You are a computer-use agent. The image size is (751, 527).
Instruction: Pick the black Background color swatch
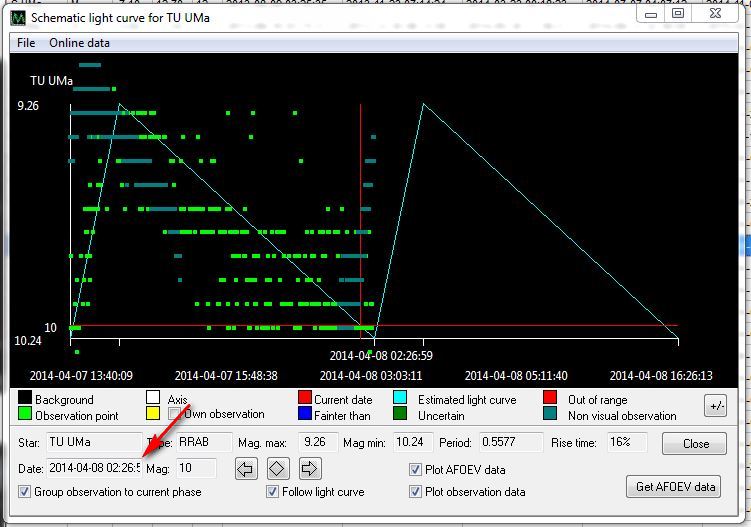[25, 397]
